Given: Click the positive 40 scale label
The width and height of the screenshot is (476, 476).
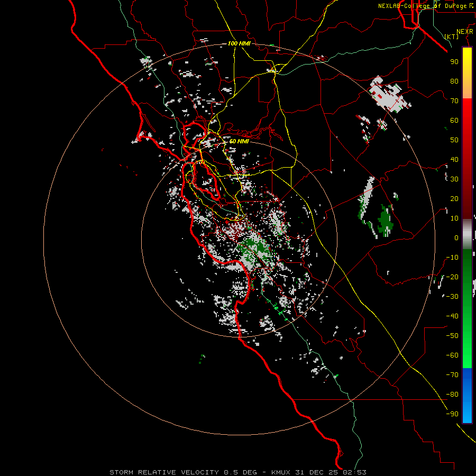Looking at the screenshot, I should coord(454,159).
